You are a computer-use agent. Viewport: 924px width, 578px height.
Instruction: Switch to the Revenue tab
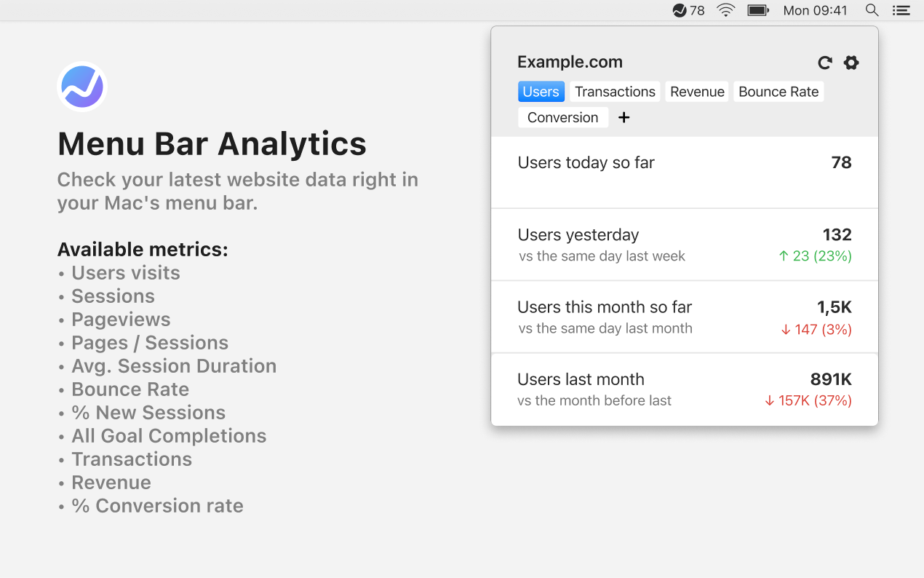click(x=697, y=92)
